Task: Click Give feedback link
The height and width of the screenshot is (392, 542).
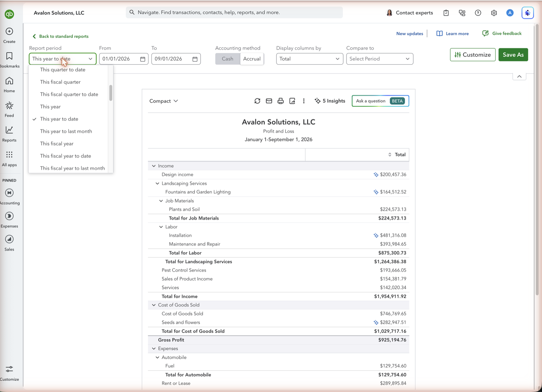Action: pyautogui.click(x=502, y=34)
